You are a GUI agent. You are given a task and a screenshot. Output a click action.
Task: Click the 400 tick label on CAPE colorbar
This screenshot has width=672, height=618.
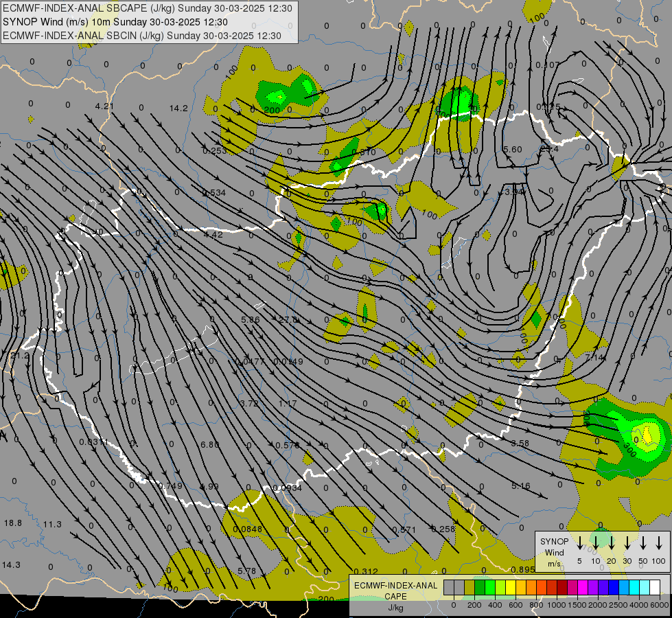click(x=495, y=605)
